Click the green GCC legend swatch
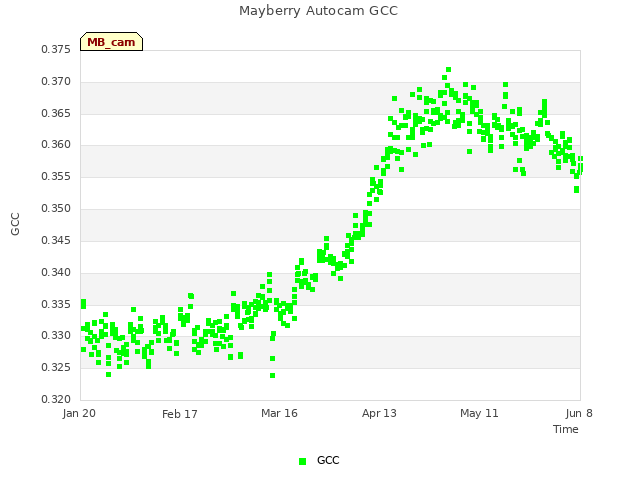This screenshot has height=480, width=640. [x=302, y=461]
